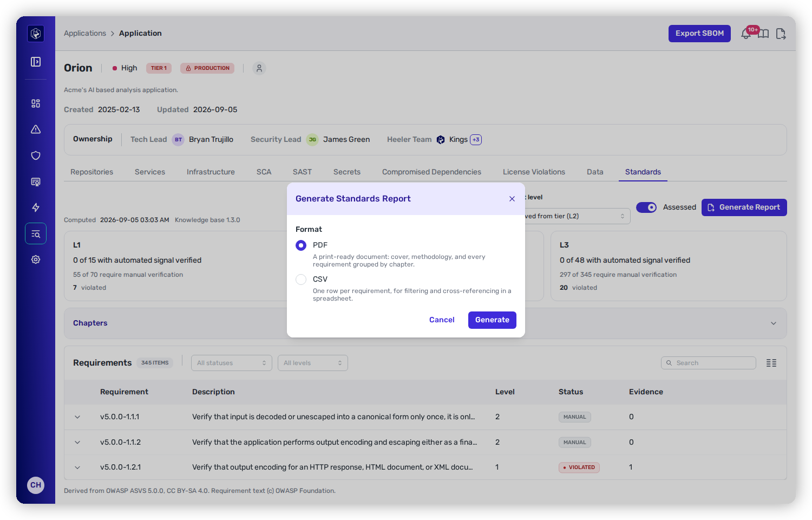Expand the Chapters section chevron
Screen dimensions: 812x520
tap(774, 323)
